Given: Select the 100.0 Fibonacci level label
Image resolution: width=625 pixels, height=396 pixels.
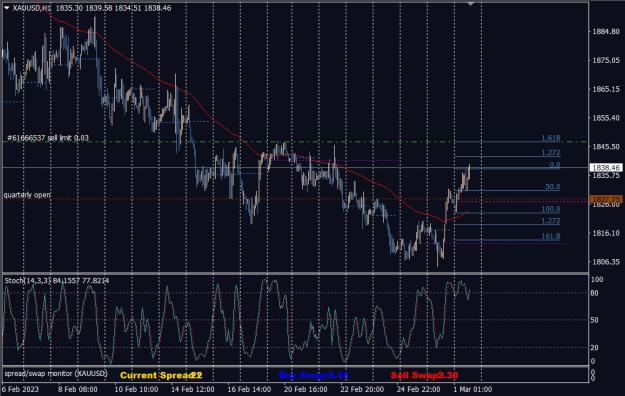Looking at the screenshot, I should click(x=550, y=209).
